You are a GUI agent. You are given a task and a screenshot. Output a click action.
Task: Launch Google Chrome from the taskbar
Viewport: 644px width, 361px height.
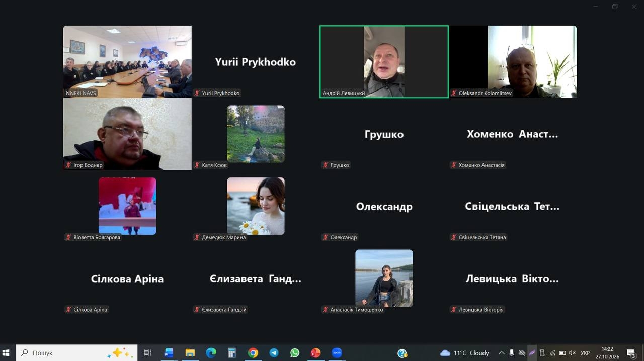coord(253,353)
